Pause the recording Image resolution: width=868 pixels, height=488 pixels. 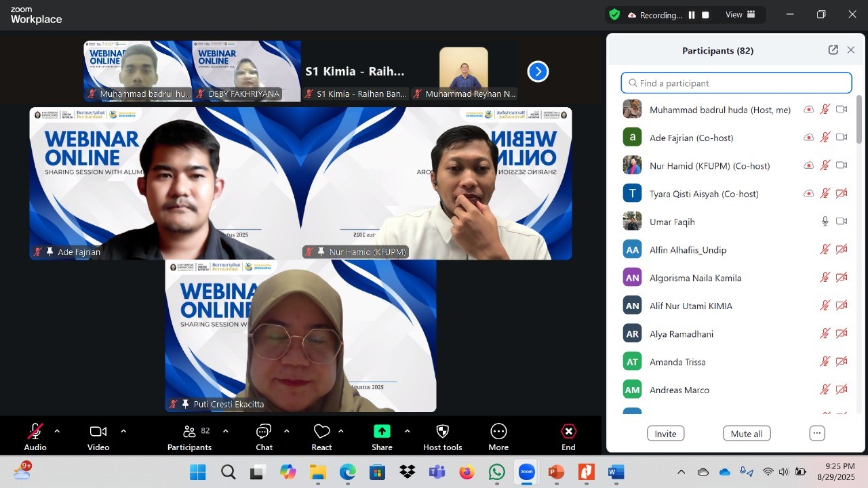(692, 15)
